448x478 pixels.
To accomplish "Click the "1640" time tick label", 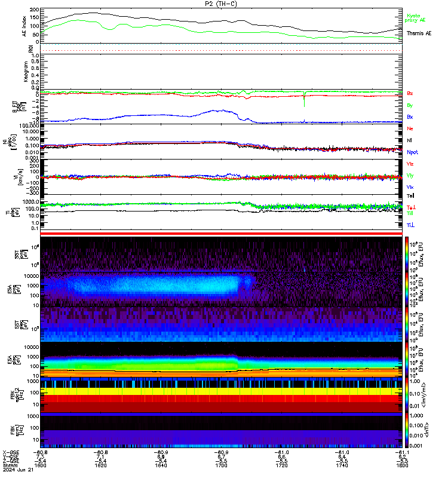I will point(161,465).
